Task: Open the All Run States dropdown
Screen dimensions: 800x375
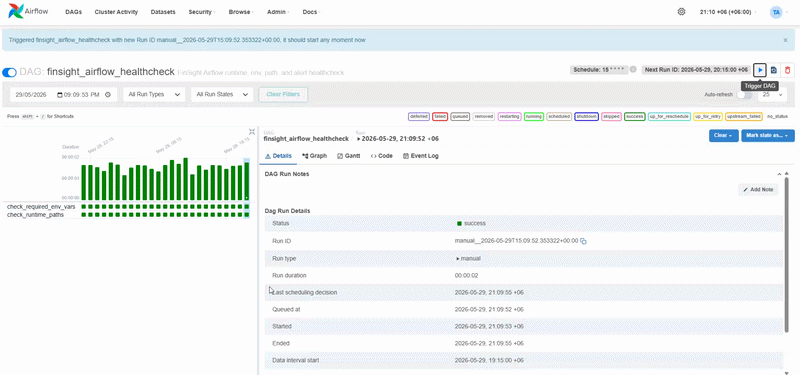Action: pyautogui.click(x=222, y=94)
